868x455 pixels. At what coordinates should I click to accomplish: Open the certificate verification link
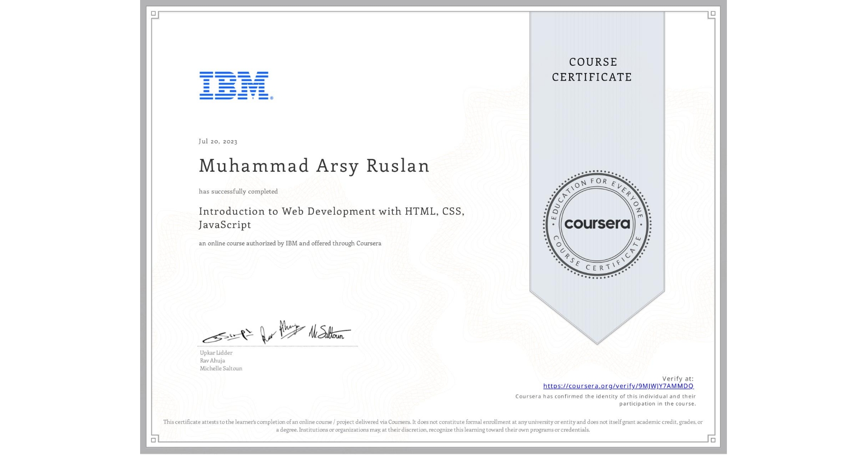[x=618, y=387]
